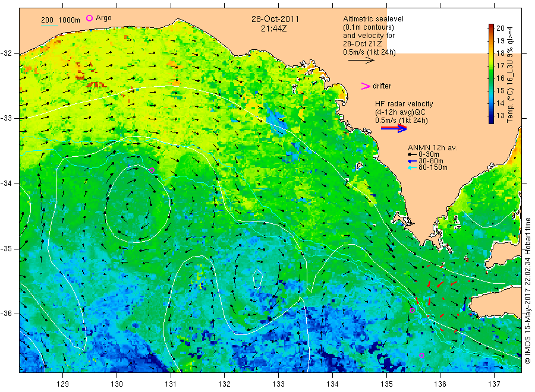
Task: Click the 20 degree colorbar label
Action: point(500,29)
